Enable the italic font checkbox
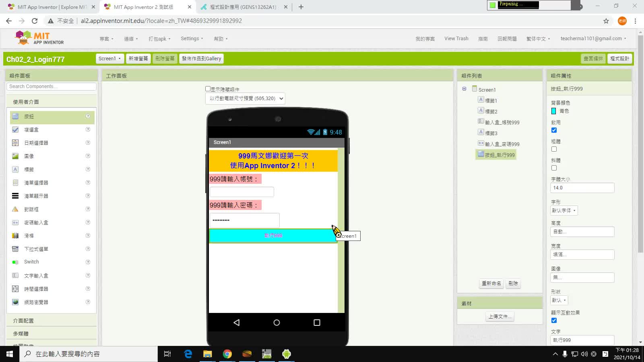The image size is (644, 362). 554,168
